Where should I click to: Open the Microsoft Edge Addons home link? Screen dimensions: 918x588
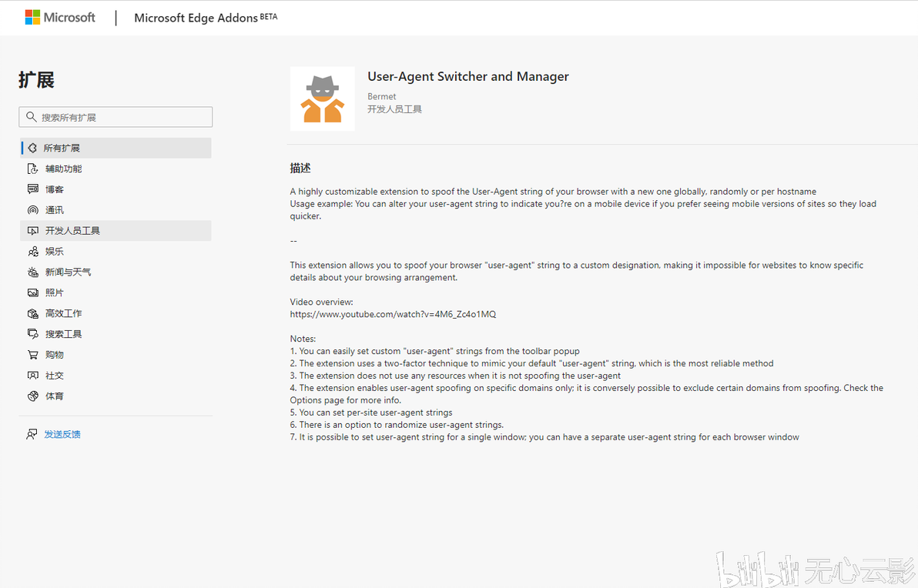pyautogui.click(x=196, y=18)
